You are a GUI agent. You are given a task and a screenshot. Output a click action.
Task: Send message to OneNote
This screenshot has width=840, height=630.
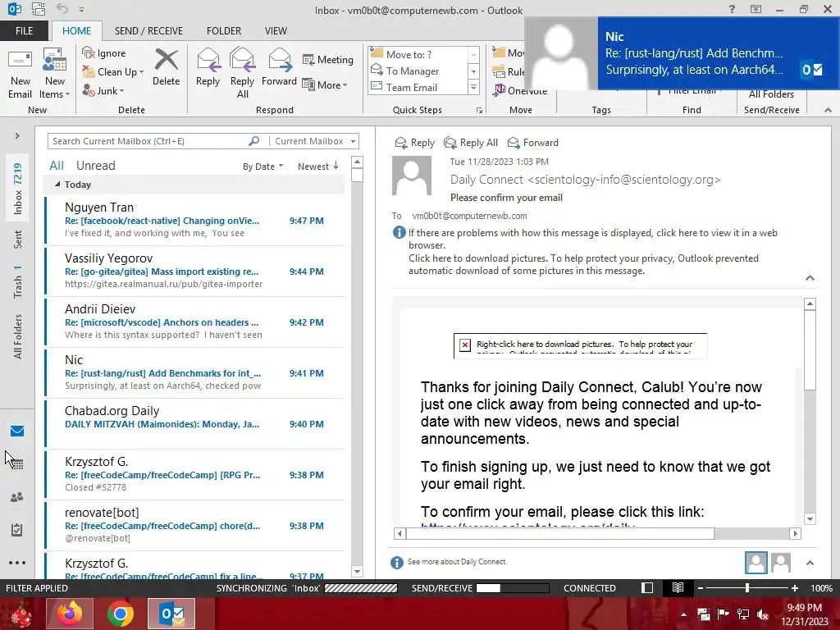coord(519,90)
